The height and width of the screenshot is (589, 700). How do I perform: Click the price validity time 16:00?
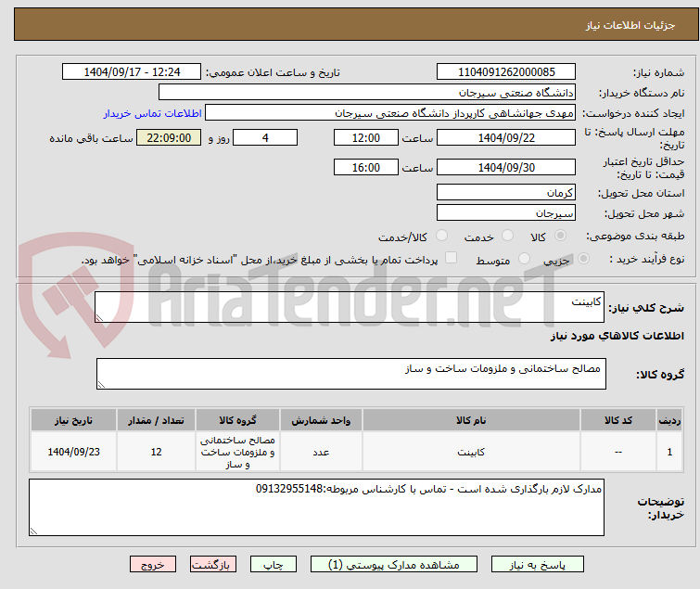(365, 168)
